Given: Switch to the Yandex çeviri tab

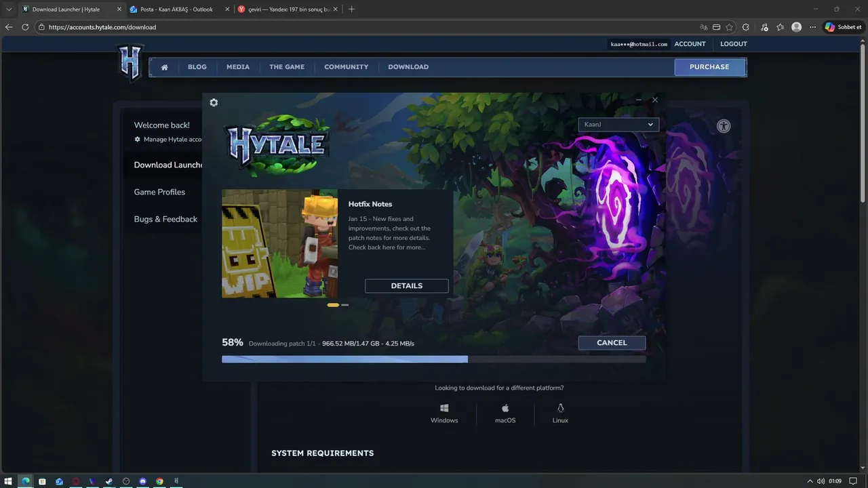Looking at the screenshot, I should (289, 9).
